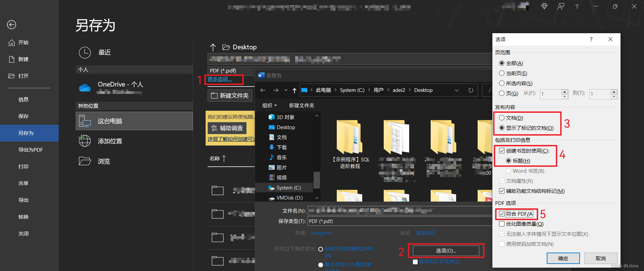Open the 打印 page
The width and height of the screenshot is (644, 271).
(23, 167)
